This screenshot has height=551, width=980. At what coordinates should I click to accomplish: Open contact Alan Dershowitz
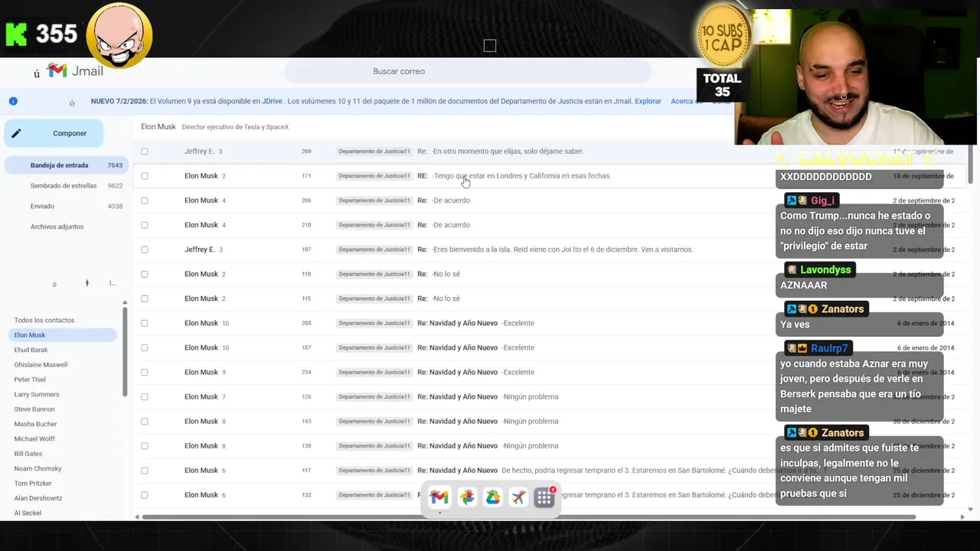pos(38,498)
